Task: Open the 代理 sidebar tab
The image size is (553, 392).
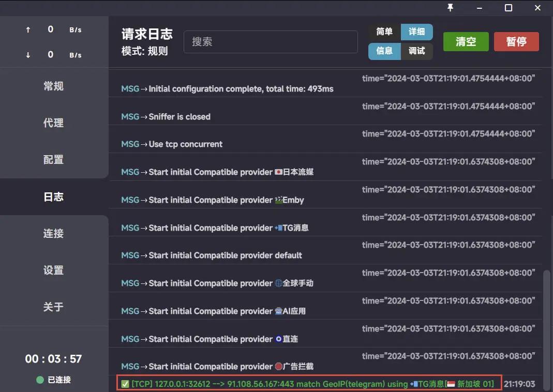Action: (54, 123)
